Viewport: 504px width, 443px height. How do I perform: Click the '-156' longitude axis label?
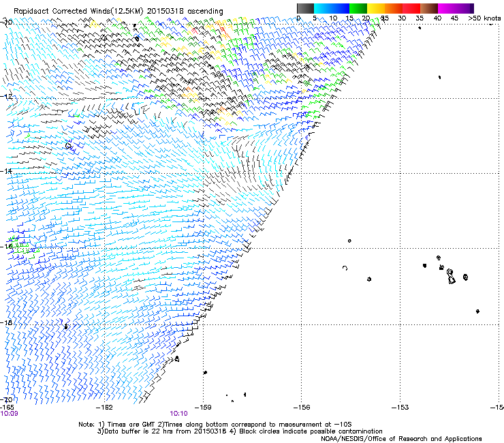click(302, 408)
